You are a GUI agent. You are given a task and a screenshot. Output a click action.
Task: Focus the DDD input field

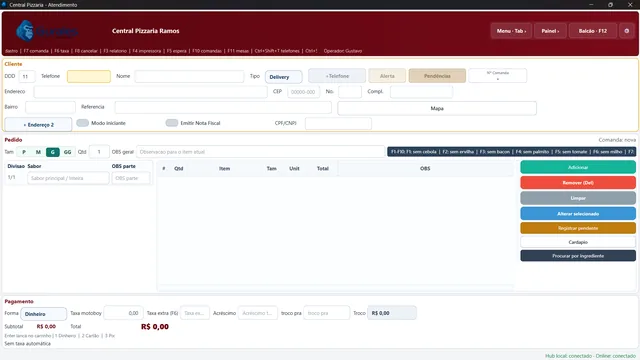tap(27, 76)
